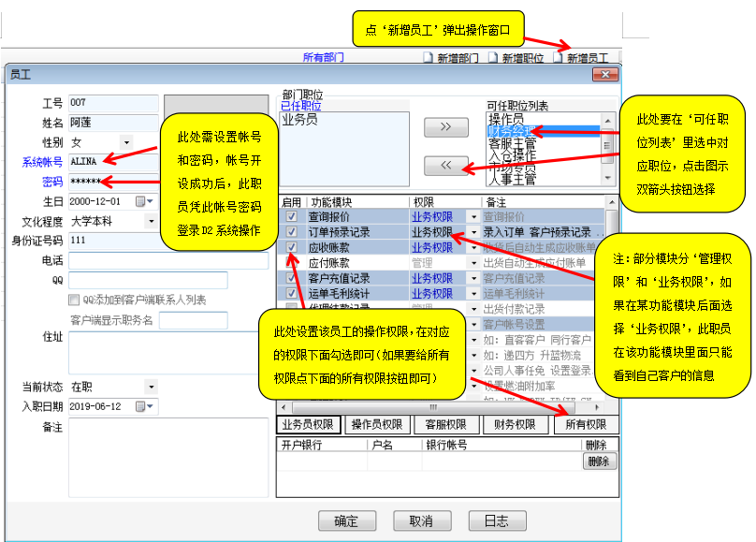Enable QQ添加到客户端联系人列表 checkbox
The height and width of the screenshot is (542, 756).
(x=75, y=300)
